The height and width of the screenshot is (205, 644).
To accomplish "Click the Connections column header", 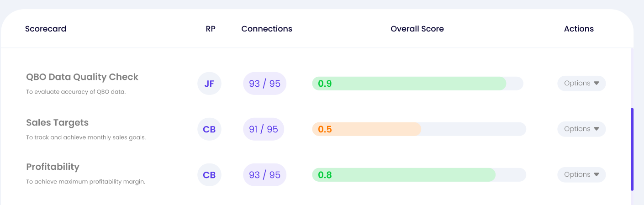I will [x=267, y=29].
